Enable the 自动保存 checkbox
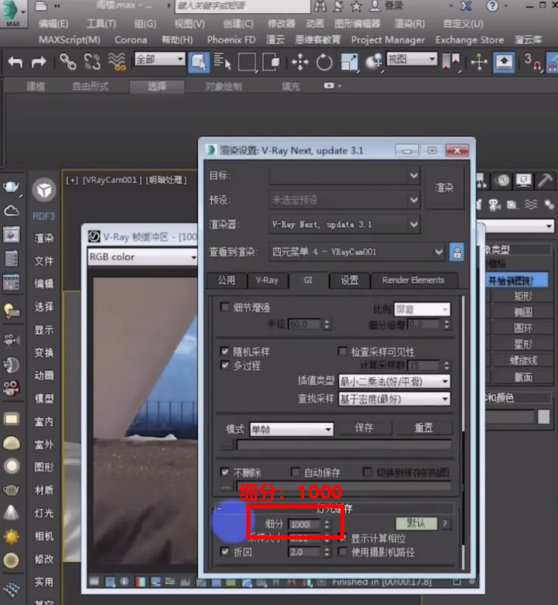The image size is (558, 605). tap(295, 471)
